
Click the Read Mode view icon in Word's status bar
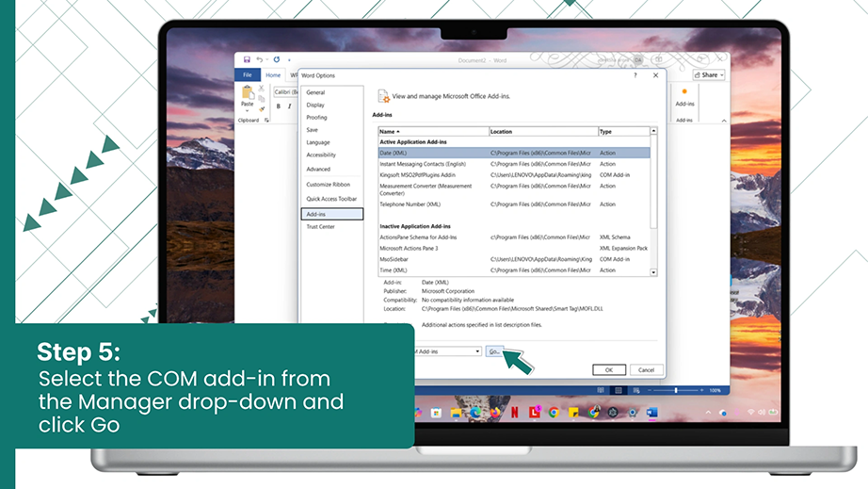tap(601, 390)
